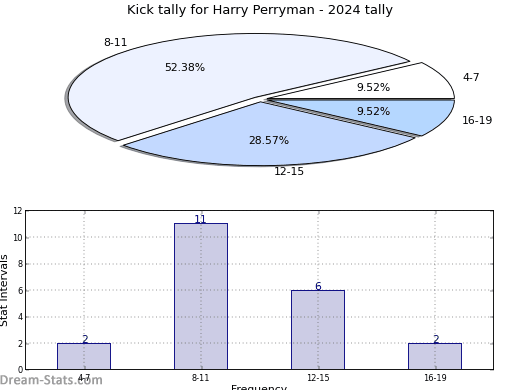This screenshot has width=520, height=390.
Task: Click the chart title mentioning Harry Perryman
Action: click(260, 10)
